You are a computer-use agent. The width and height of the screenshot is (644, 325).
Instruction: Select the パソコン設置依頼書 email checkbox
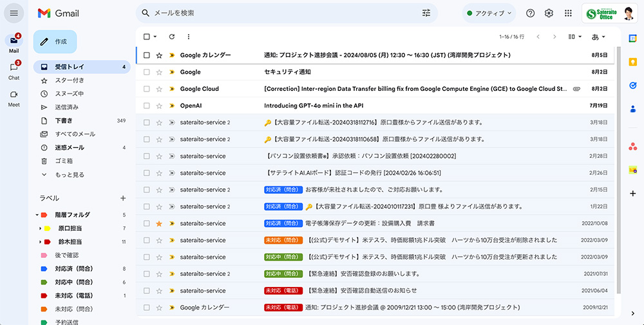point(147,156)
